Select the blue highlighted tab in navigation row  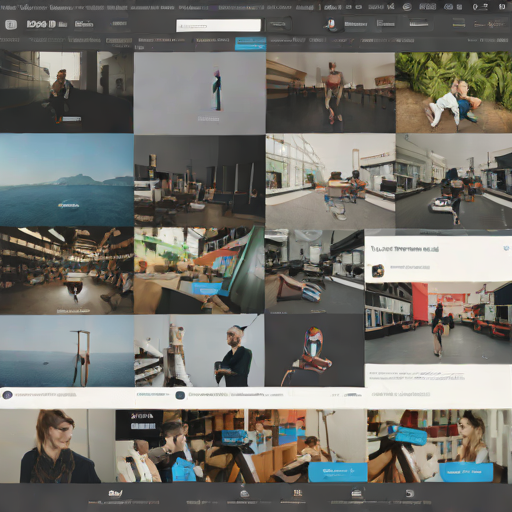[250, 44]
